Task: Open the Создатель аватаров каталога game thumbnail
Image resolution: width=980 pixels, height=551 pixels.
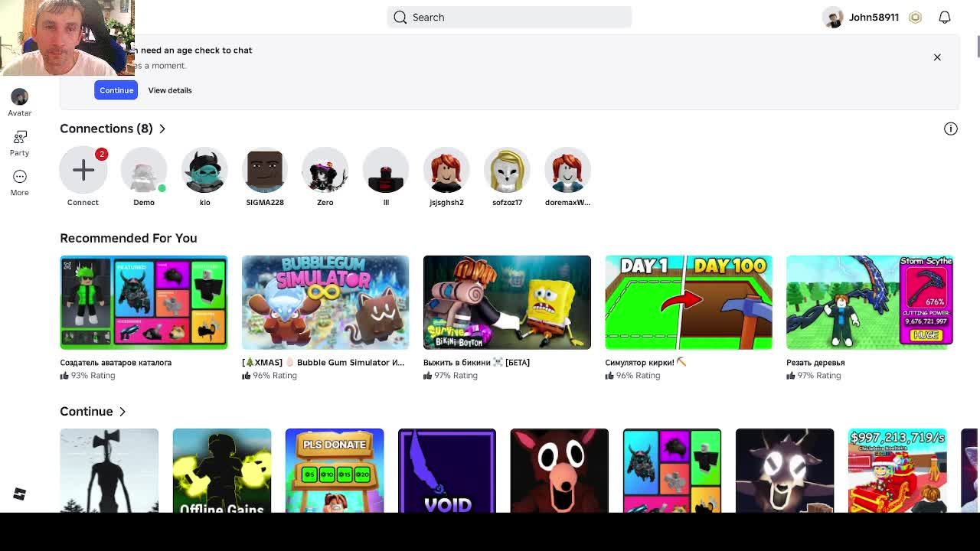Action: pyautogui.click(x=144, y=302)
